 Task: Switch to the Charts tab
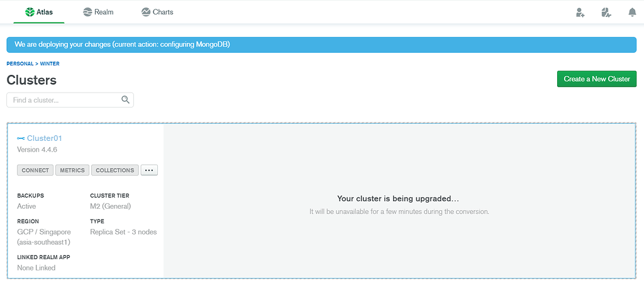(157, 12)
